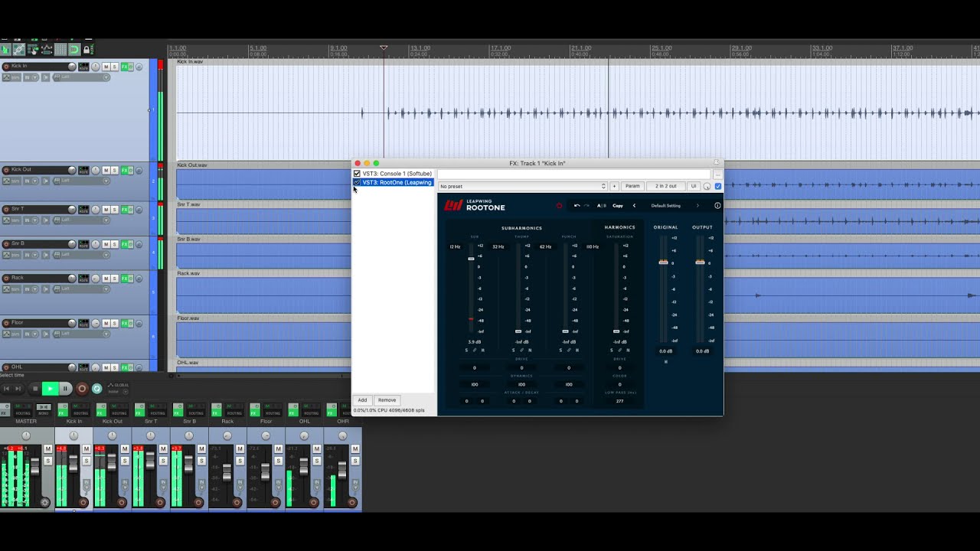Mute the Kick In track

coord(106,67)
